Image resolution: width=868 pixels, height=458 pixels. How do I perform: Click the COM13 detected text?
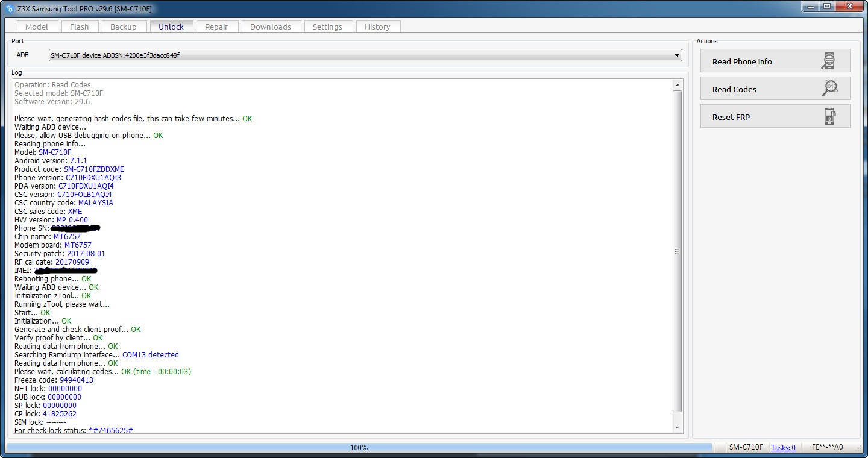pos(151,355)
